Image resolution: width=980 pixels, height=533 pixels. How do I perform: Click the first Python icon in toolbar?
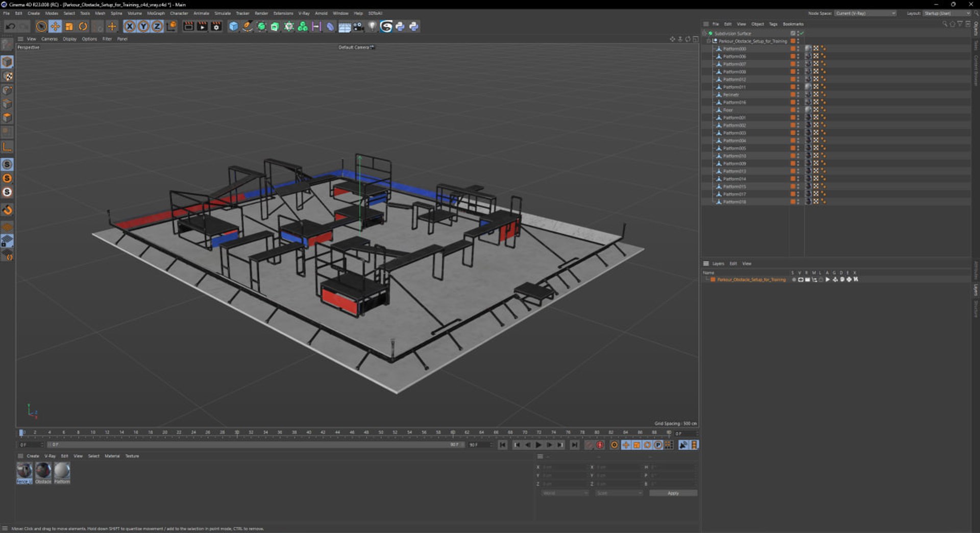pos(400,27)
